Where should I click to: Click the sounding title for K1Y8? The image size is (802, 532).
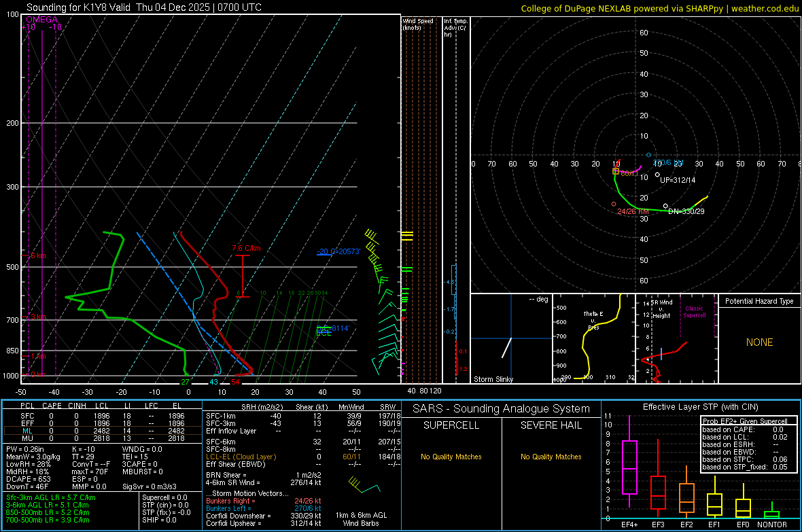tap(143, 7)
